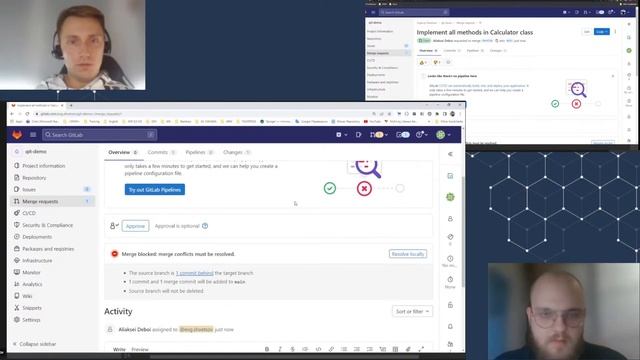
Task: Open merge requests dropdown in top navbar
Action: [x=378, y=135]
